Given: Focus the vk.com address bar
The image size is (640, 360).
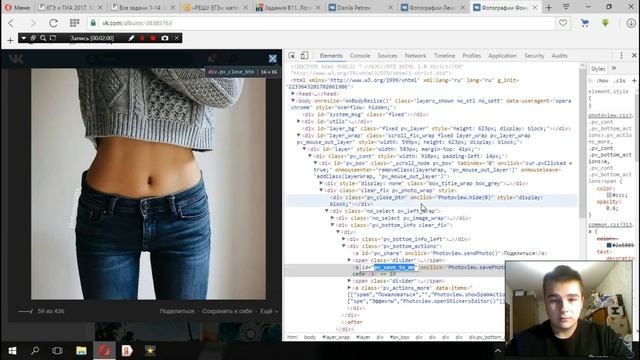Looking at the screenshot, I should click(x=322, y=23).
